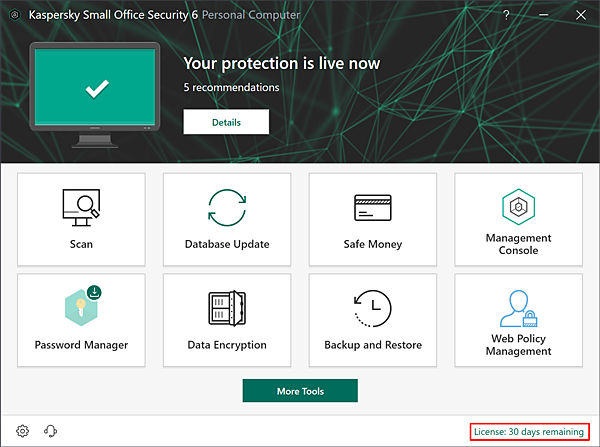
Task: Click the green protection status monitor image
Action: pos(96,93)
